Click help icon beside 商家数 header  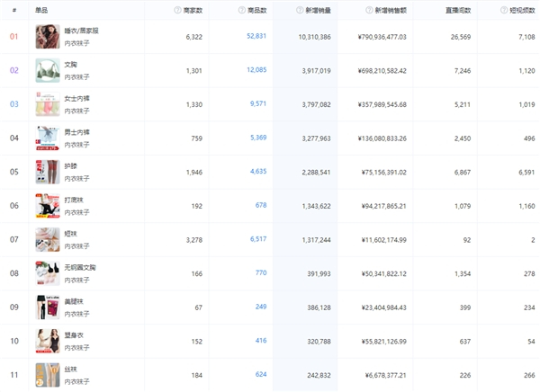[177, 10]
